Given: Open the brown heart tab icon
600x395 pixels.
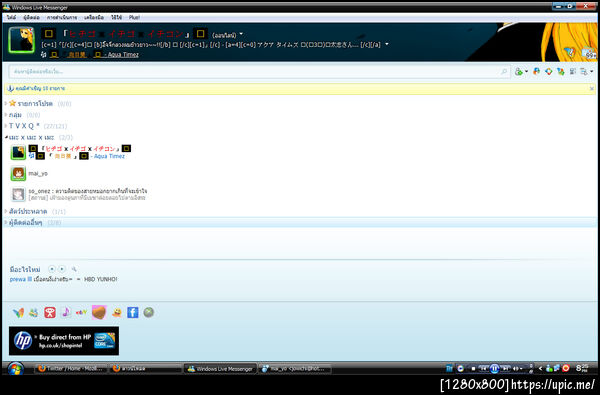Looking at the screenshot, I should tap(99, 312).
